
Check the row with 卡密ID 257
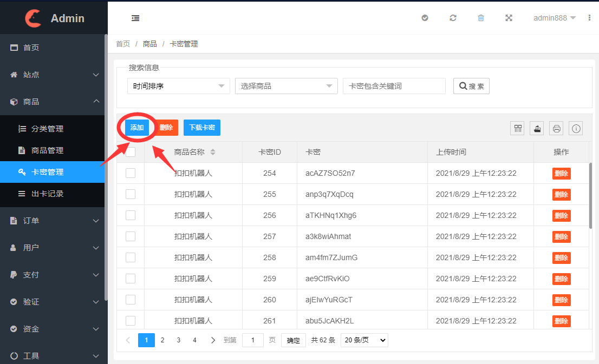pyautogui.click(x=131, y=236)
